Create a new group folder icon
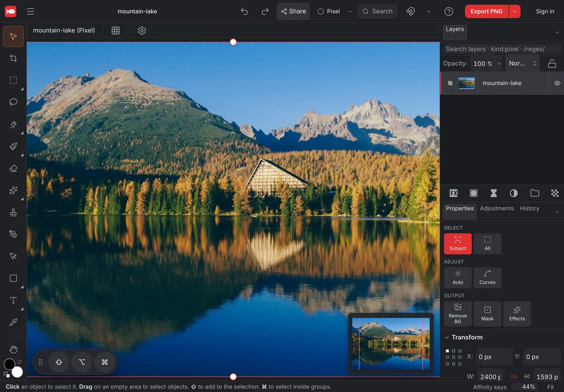 click(535, 193)
